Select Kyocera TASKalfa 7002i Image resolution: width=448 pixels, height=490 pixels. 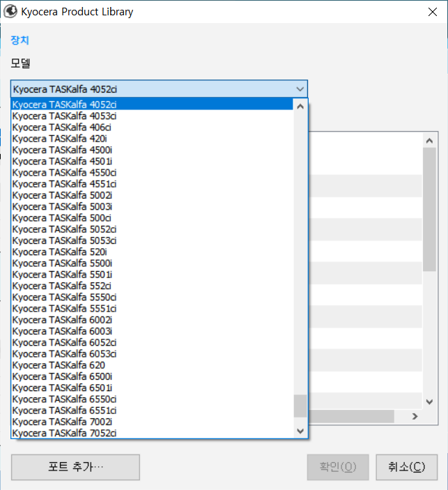tap(152, 422)
